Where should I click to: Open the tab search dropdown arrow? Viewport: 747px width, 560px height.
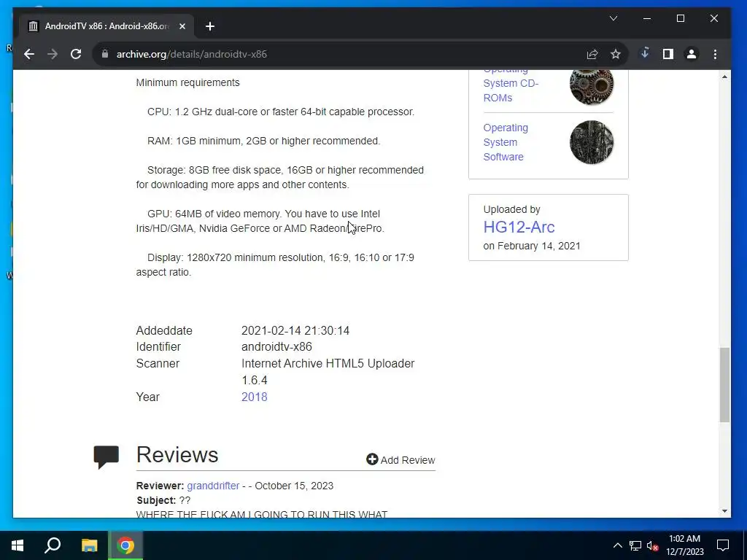[613, 18]
